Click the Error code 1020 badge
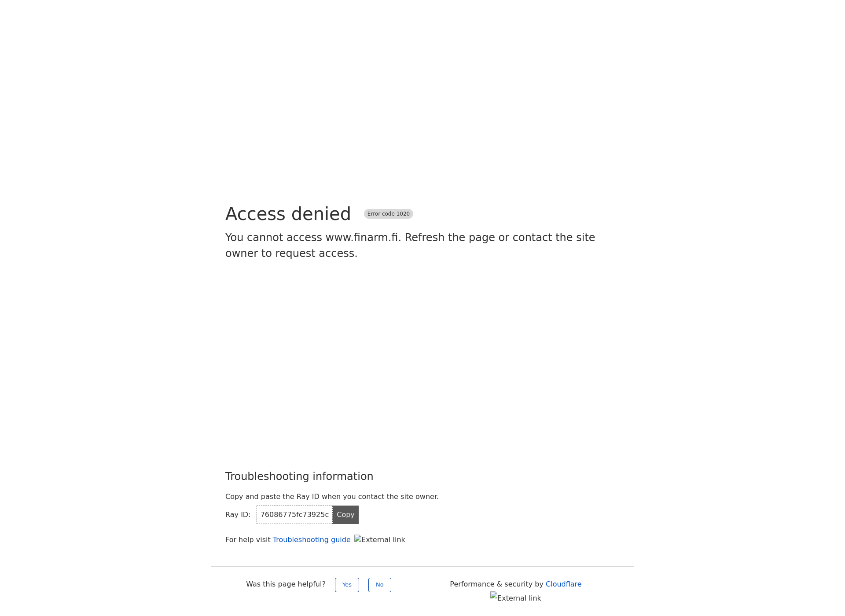The width and height of the screenshot is (845, 616). click(388, 213)
